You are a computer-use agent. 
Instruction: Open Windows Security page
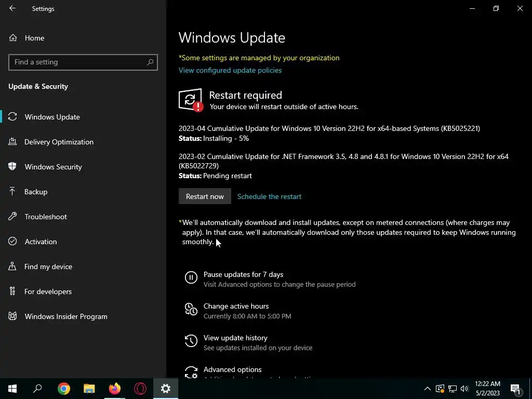pyautogui.click(x=54, y=167)
